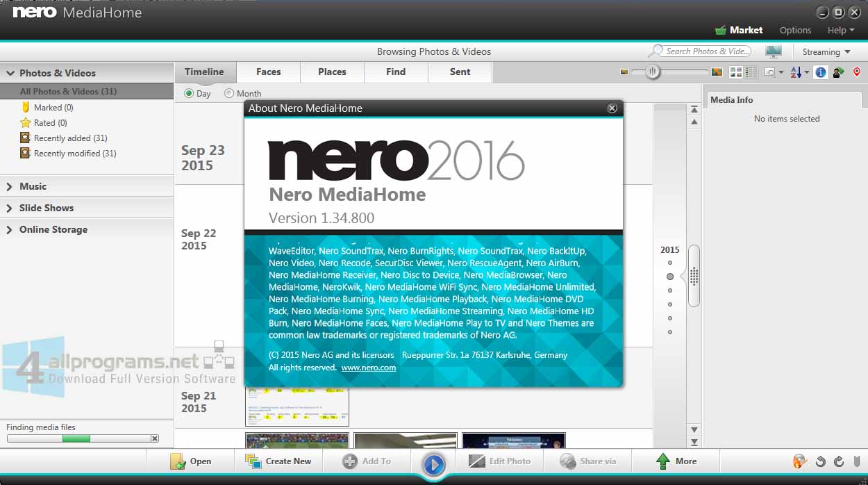This screenshot has height=485, width=868.
Task: Click the red map pin icon
Action: pyautogui.click(x=857, y=72)
